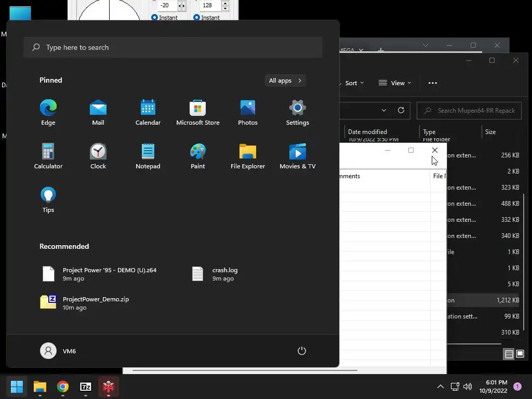Increase the 128 value spinner
532x399 pixels.
pos(225,3)
